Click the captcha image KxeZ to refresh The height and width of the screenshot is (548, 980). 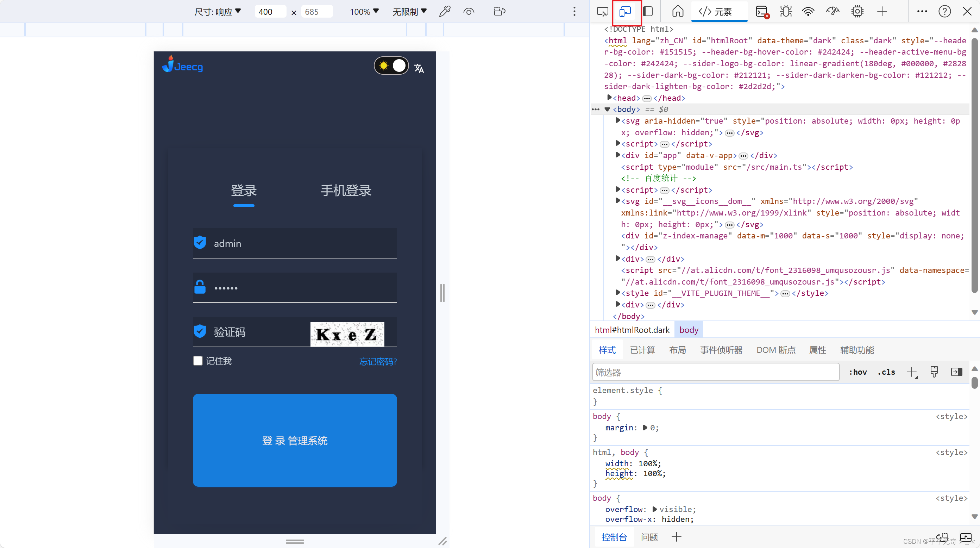point(347,334)
